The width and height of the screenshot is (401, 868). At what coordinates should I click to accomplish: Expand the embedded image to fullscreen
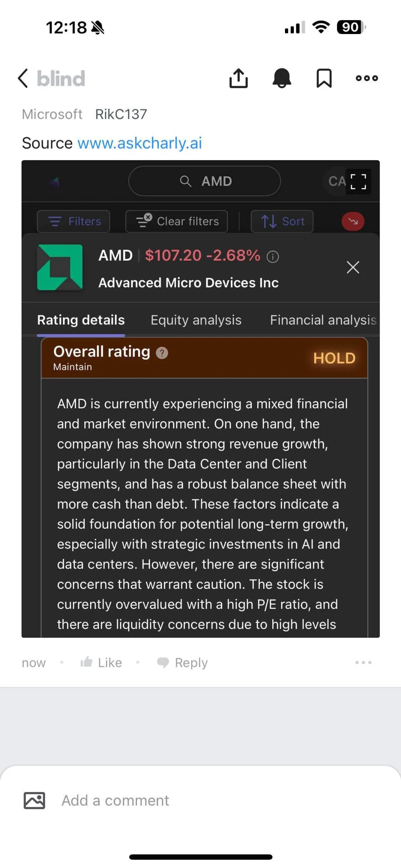tap(358, 182)
